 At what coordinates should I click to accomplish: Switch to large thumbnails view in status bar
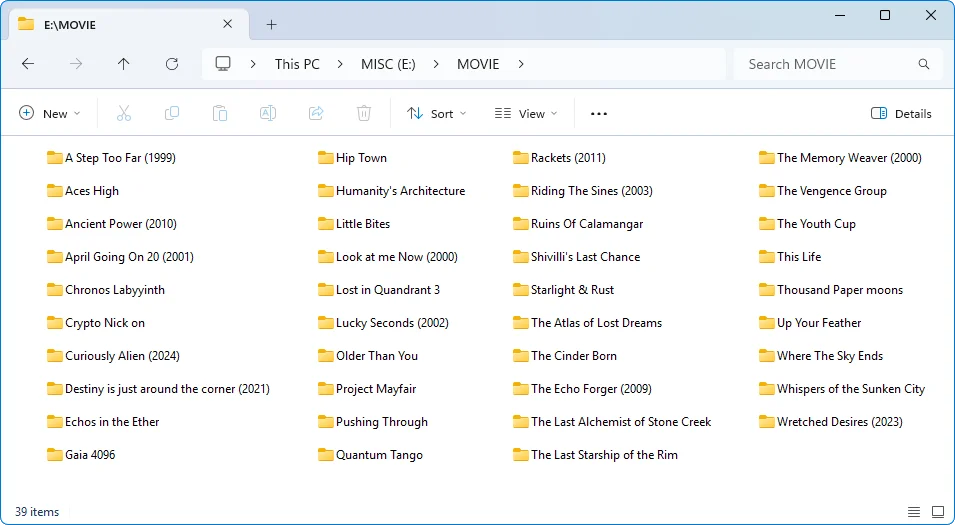(x=938, y=512)
